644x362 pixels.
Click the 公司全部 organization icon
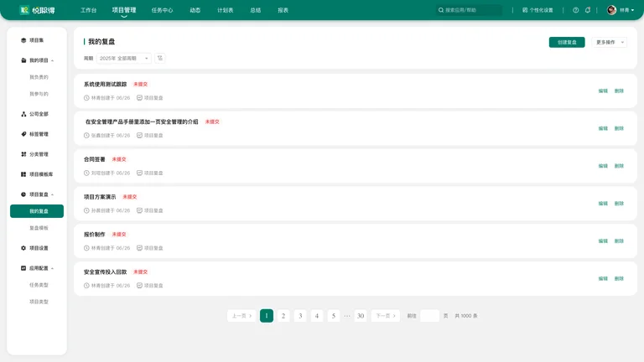coord(23,114)
